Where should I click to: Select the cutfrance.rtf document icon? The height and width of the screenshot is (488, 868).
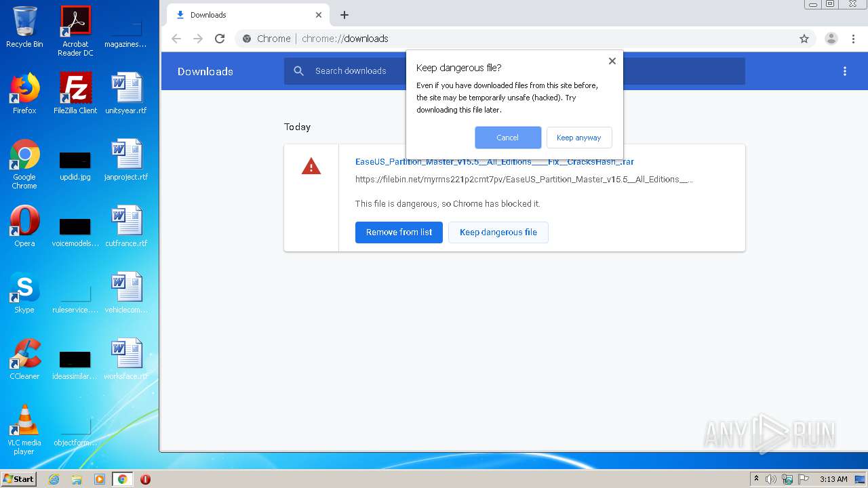[126, 226]
